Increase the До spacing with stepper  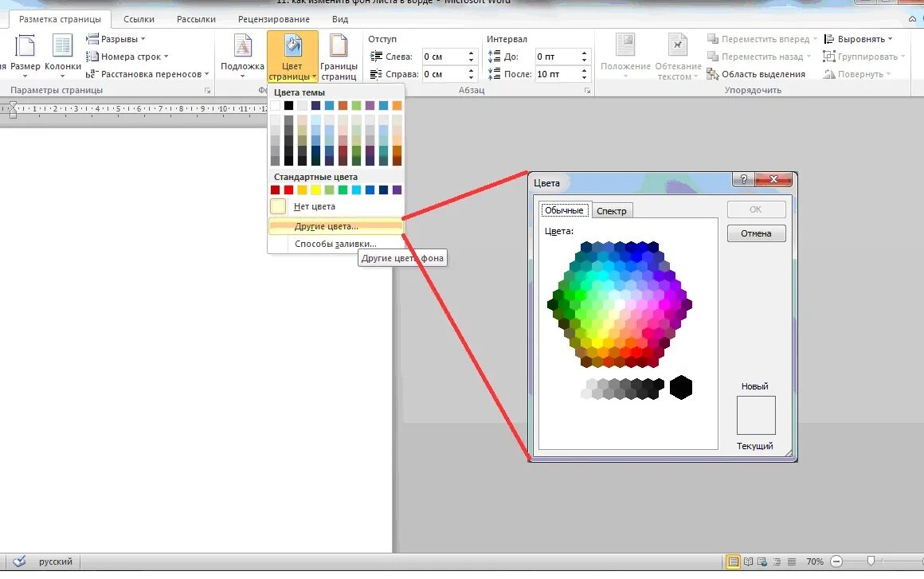(584, 53)
